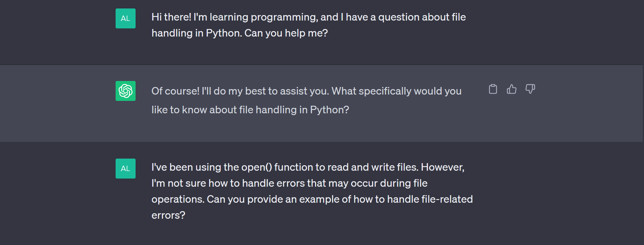Click 'Can you help me?' in first message
Image resolution: width=644 pixels, height=245 pixels.
286,33
